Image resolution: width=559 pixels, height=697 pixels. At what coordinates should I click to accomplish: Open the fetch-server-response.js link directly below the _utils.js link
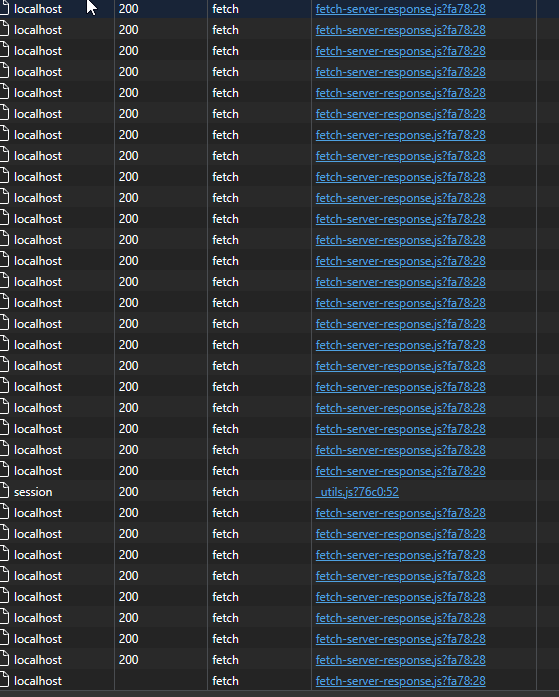pyautogui.click(x=400, y=513)
